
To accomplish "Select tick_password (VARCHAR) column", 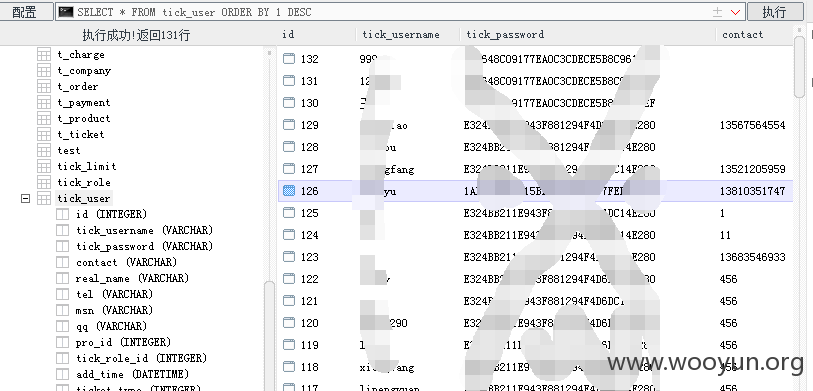I will point(145,246).
